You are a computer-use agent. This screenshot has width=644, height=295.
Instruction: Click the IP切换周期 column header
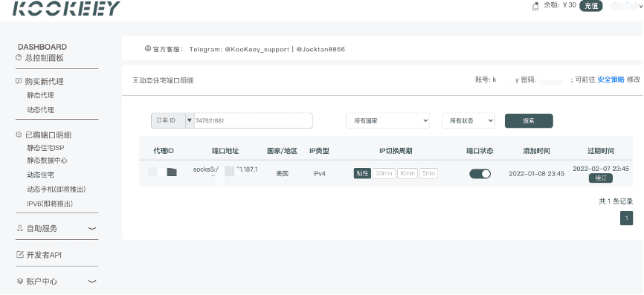(x=395, y=151)
